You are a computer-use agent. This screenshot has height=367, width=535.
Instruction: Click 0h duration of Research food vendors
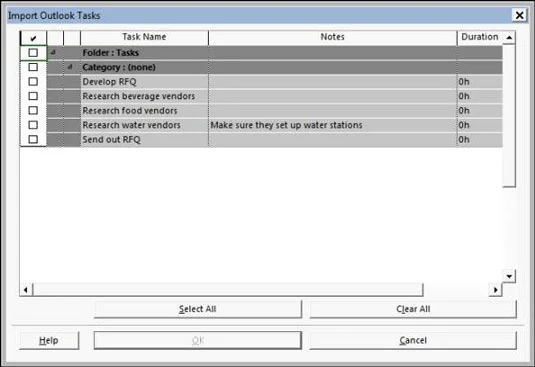[464, 111]
